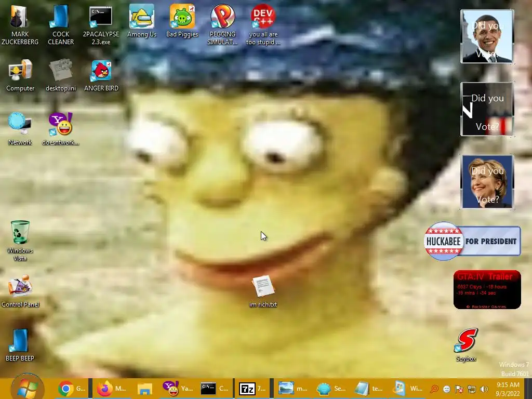Click the Among Us desktop shortcut

click(x=141, y=21)
